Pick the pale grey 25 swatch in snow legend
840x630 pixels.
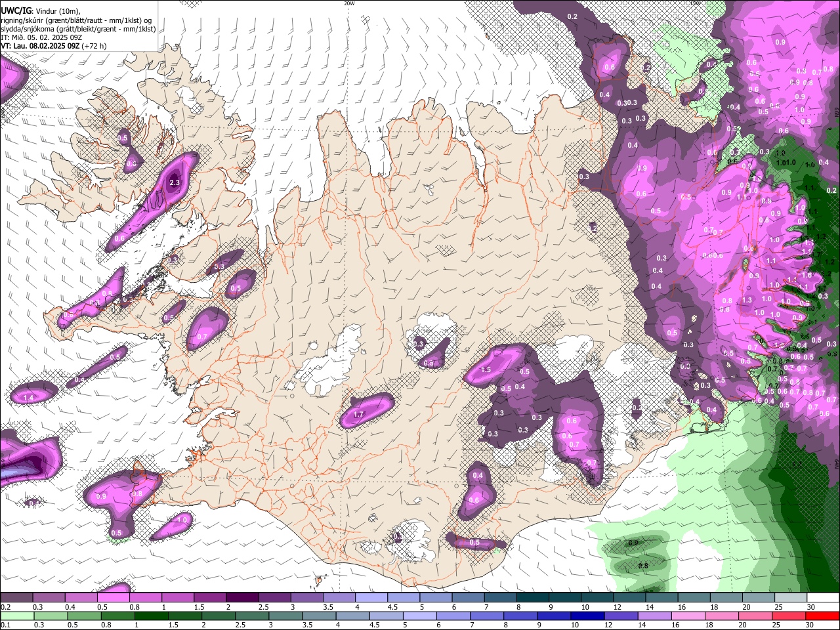click(x=791, y=598)
